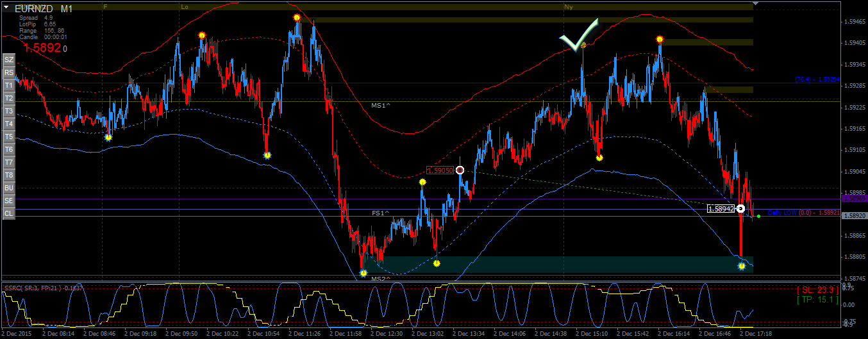Activate the T1 button

pos(9,85)
